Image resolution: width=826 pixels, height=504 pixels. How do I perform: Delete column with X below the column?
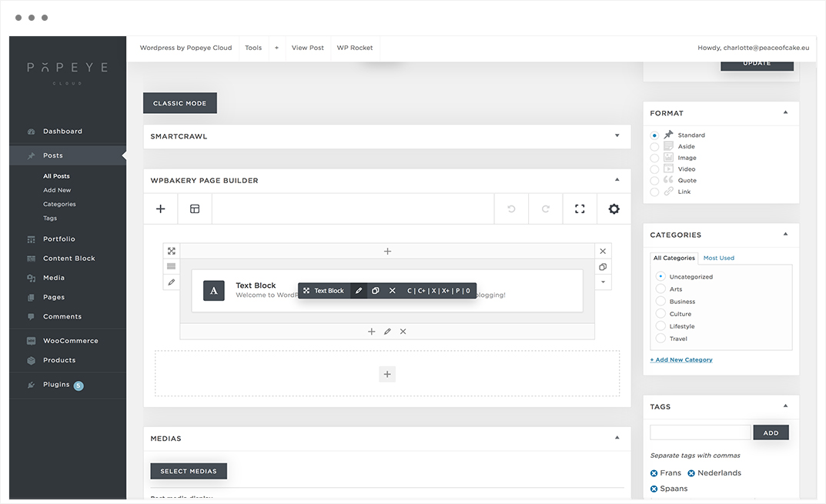click(403, 332)
